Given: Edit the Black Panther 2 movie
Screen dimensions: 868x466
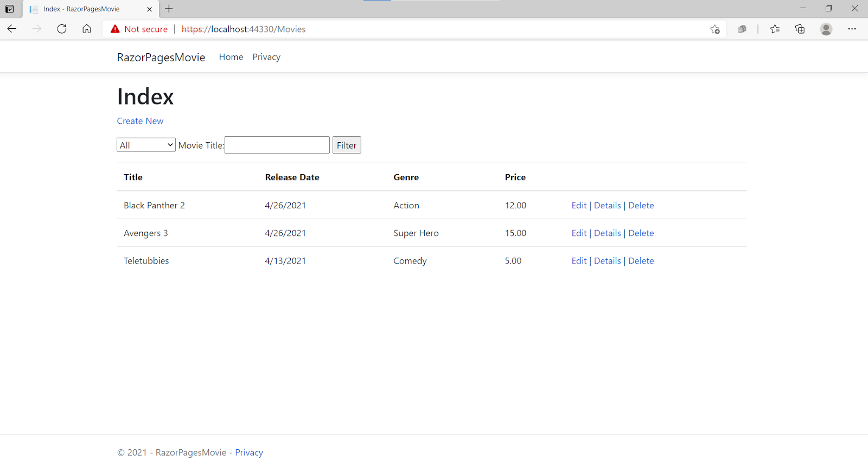Looking at the screenshot, I should coord(579,205).
